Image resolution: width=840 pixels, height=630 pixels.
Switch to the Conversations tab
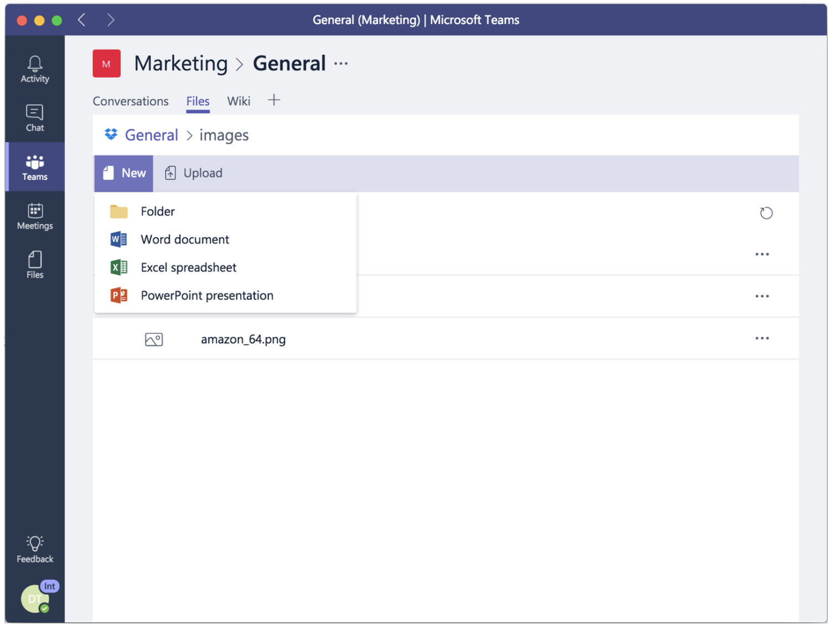[x=131, y=101]
